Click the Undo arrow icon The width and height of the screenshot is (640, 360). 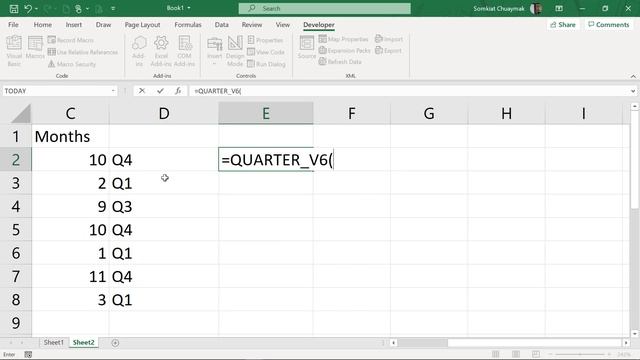(28, 9)
